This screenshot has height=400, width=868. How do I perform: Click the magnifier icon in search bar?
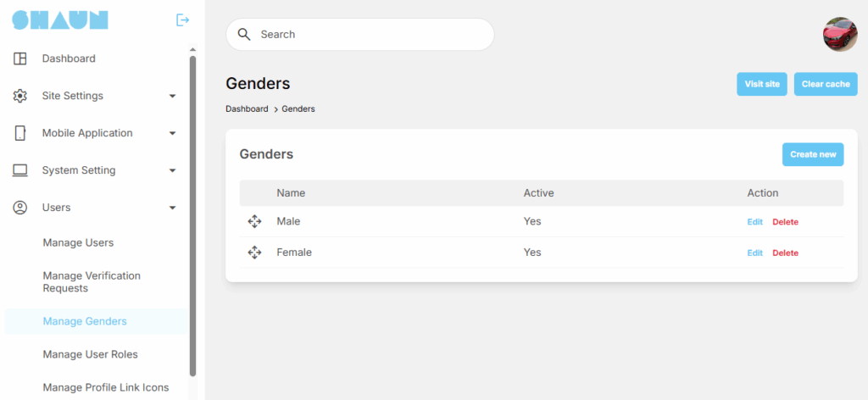point(244,35)
